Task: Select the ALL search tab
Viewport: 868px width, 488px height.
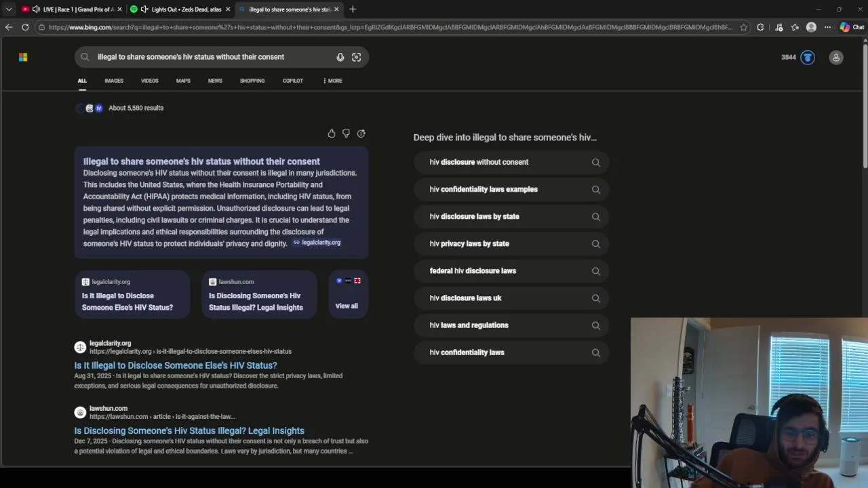Action: [x=82, y=81]
